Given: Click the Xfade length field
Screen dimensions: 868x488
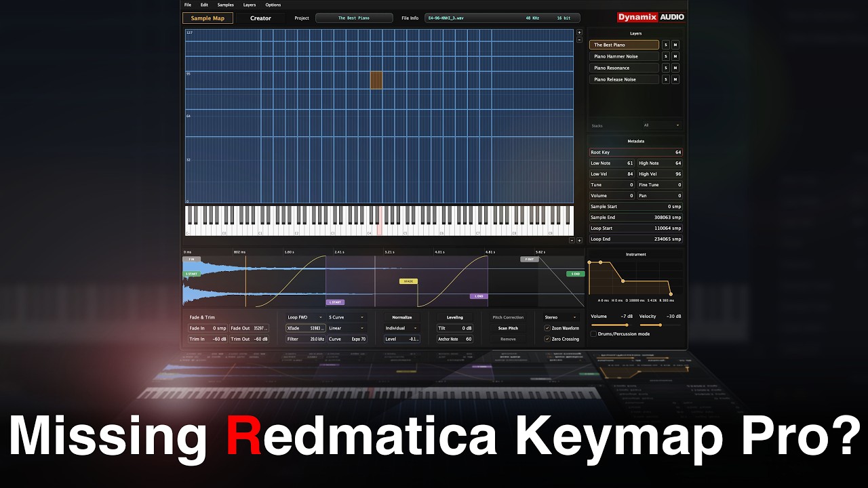Looking at the screenshot, I should 304,328.
